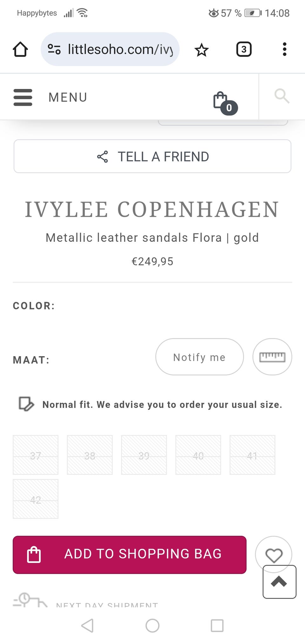Share via Tell a Friend button

click(152, 157)
